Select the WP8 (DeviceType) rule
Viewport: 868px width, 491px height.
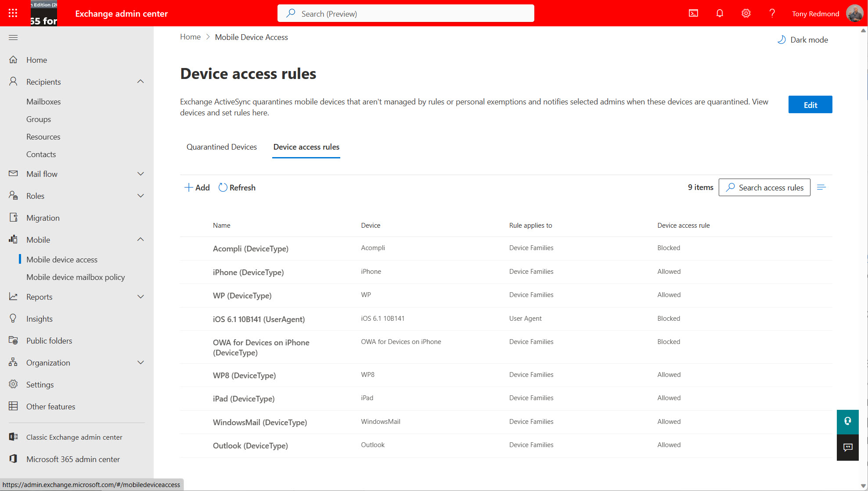pyautogui.click(x=506, y=375)
